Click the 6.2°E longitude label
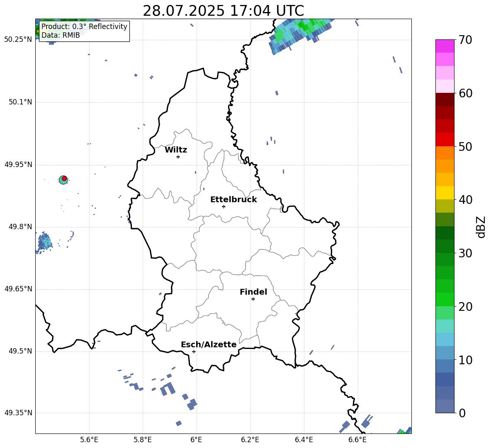The width and height of the screenshot is (491, 448). [x=250, y=440]
